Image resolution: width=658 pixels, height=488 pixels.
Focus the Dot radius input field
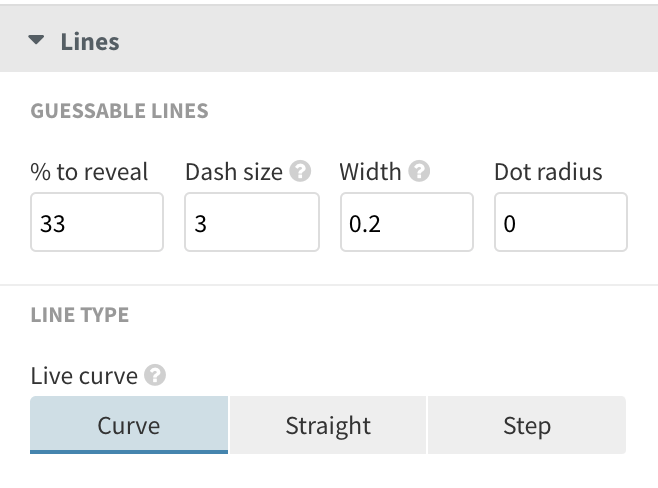point(561,222)
